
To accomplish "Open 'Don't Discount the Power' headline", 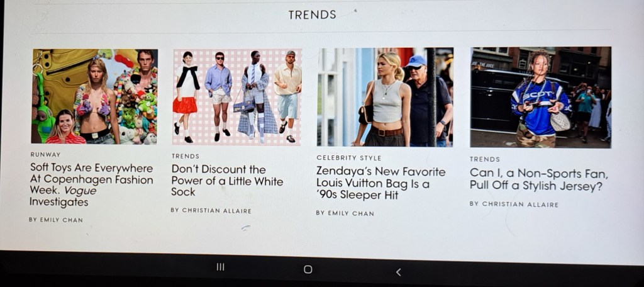I will coord(227,181).
